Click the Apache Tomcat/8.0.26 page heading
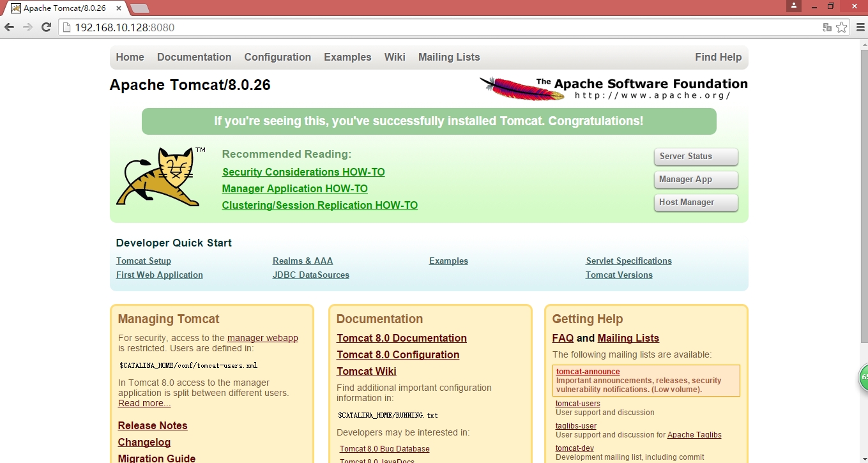Viewport: 868px width, 463px height. click(190, 85)
